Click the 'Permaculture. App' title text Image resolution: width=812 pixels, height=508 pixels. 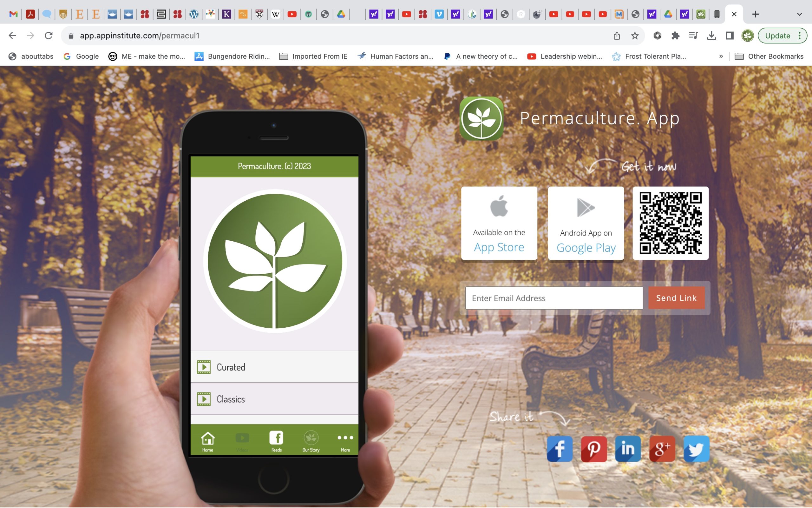(599, 118)
